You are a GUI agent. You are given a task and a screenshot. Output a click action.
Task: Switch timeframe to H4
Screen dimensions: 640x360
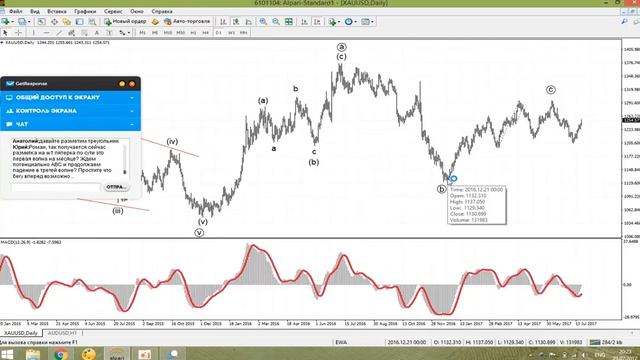click(206, 33)
